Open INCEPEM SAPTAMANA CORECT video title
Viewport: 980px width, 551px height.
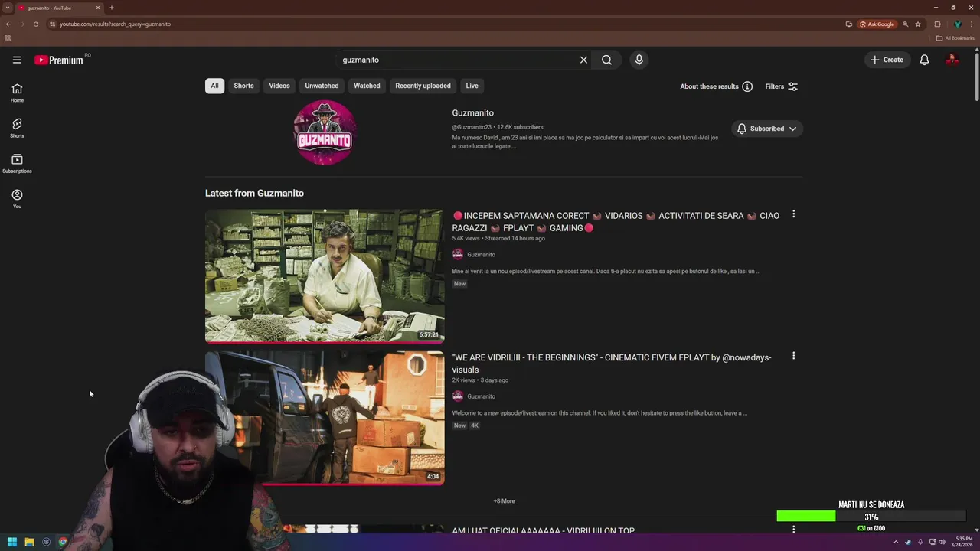[x=616, y=222]
